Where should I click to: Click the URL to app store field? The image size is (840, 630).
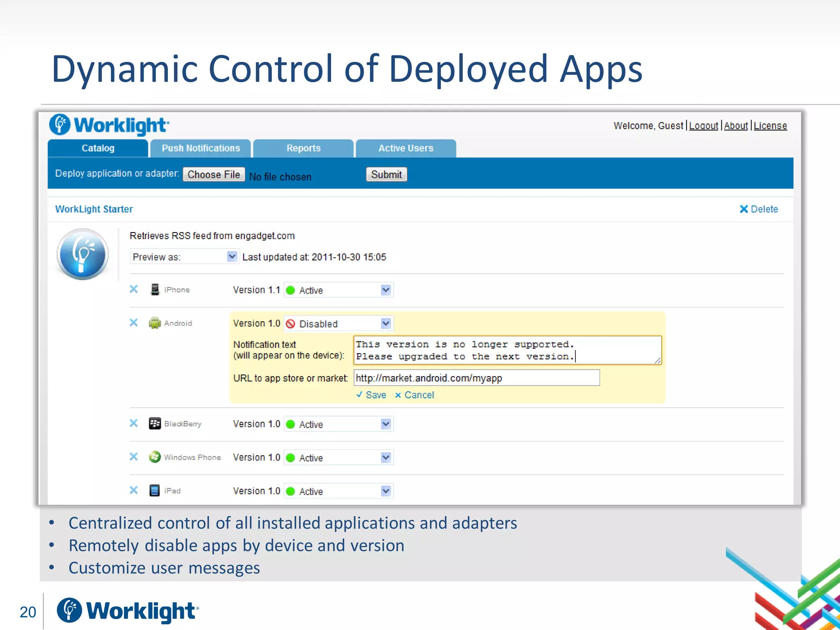pyautogui.click(x=477, y=378)
